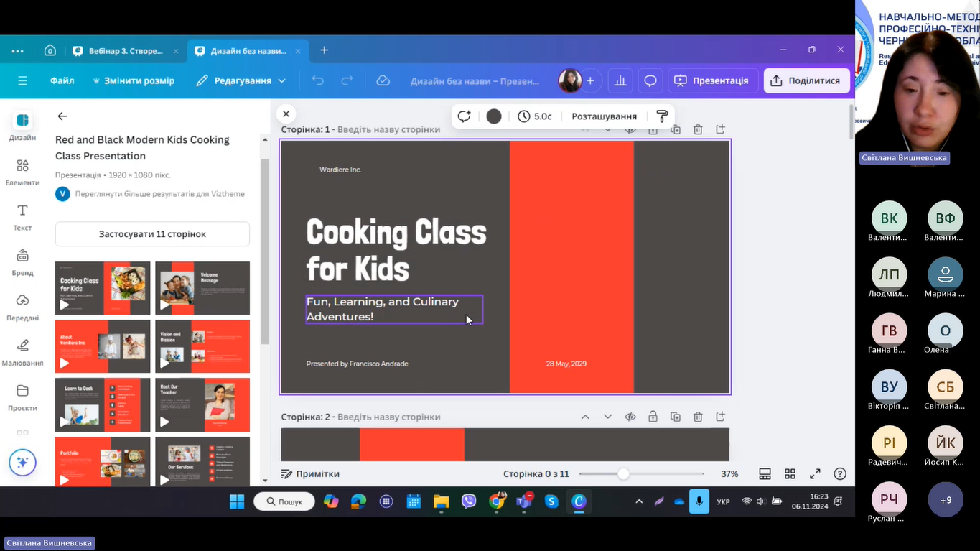The height and width of the screenshot is (551, 980).
Task: Lock page 2 with the padlock icon
Action: [653, 417]
